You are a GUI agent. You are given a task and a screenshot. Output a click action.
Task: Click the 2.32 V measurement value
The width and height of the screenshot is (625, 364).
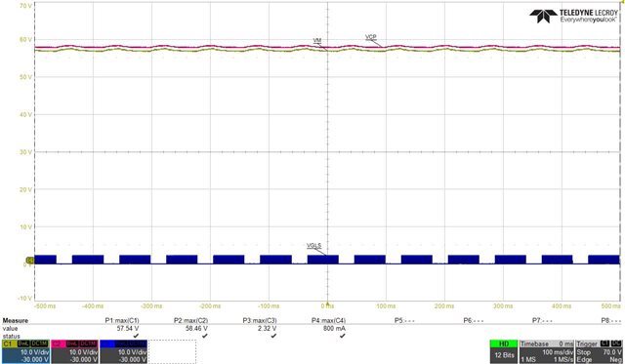[267, 329]
